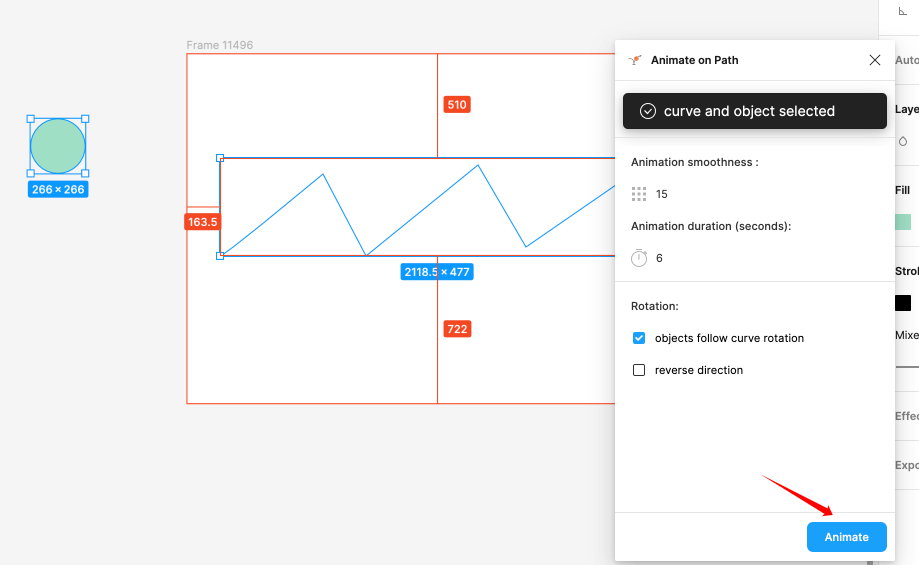Click the zigzag path's top-left handle
Viewport: 919px width, 565px height.
click(220, 158)
